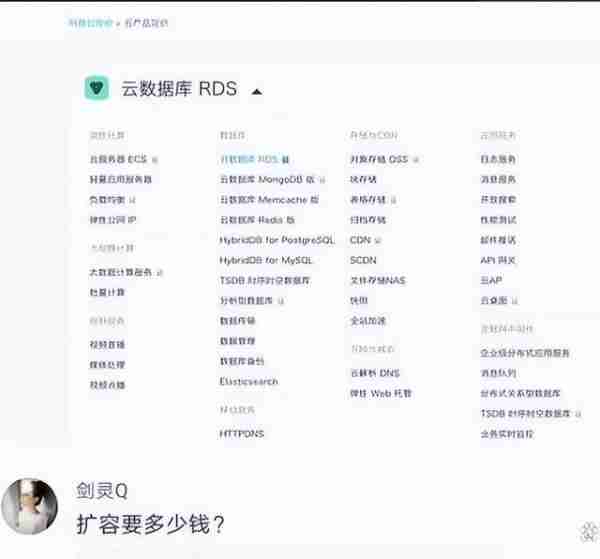Open 业务实时监控 product entry
The image size is (600, 559).
507,434
